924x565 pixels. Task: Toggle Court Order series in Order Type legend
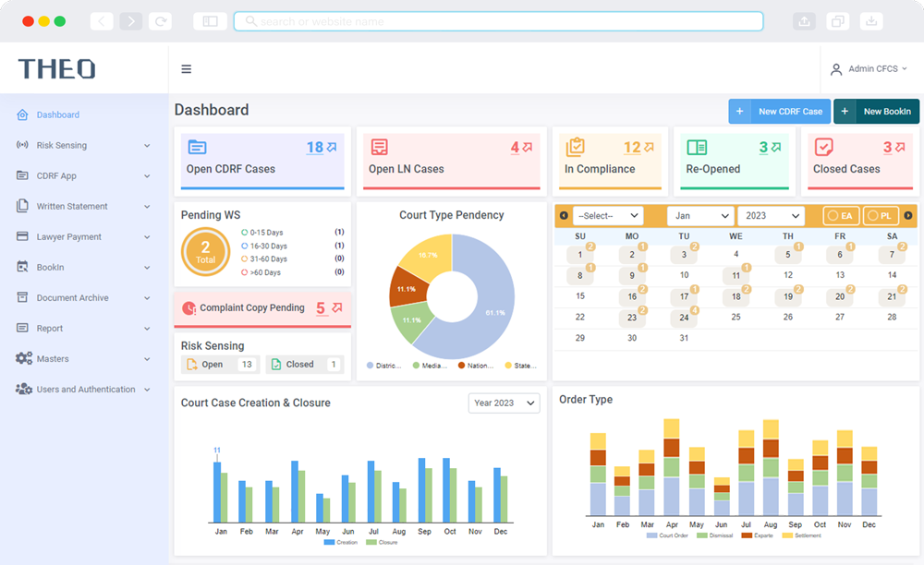pyautogui.click(x=667, y=535)
